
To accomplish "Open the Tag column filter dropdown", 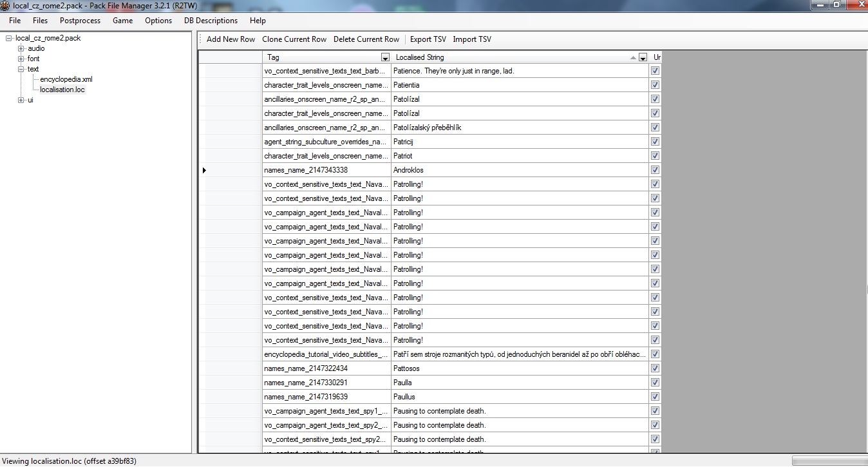I will 385,57.
